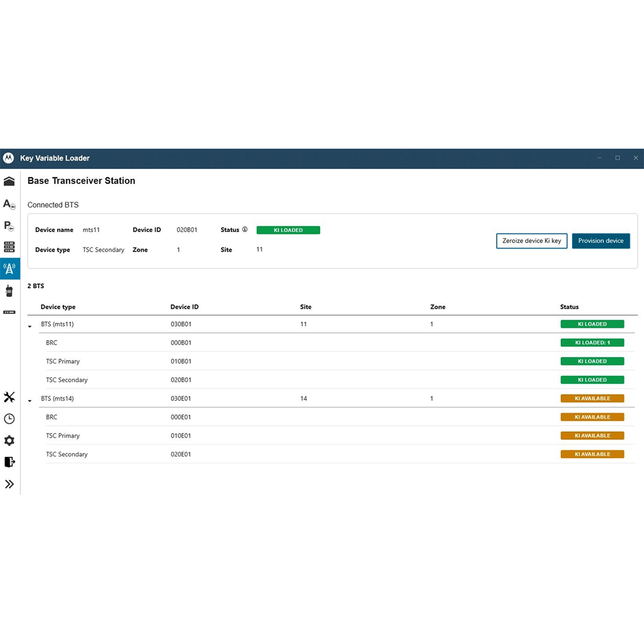
Task: Click the 2 BTS count label
Action: (x=36, y=286)
